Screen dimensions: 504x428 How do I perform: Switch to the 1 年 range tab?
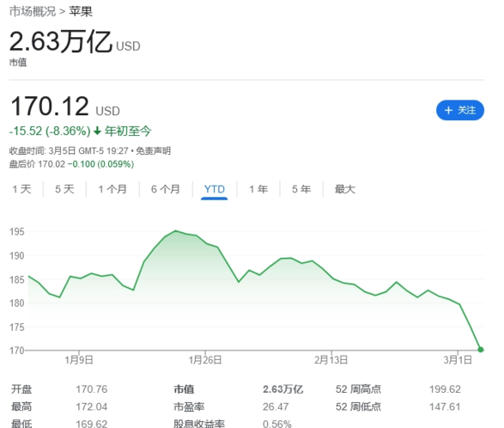(258, 189)
